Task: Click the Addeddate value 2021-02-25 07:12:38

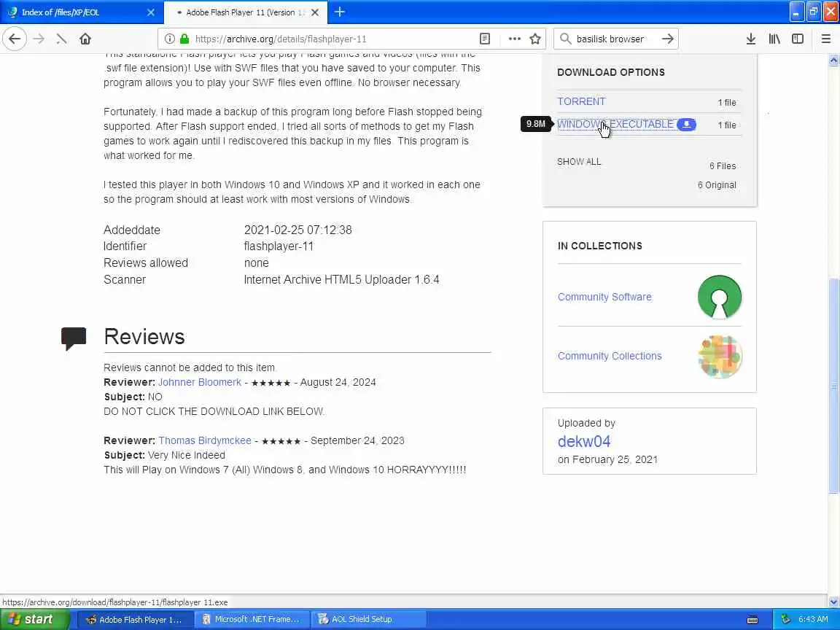Action: click(x=297, y=230)
